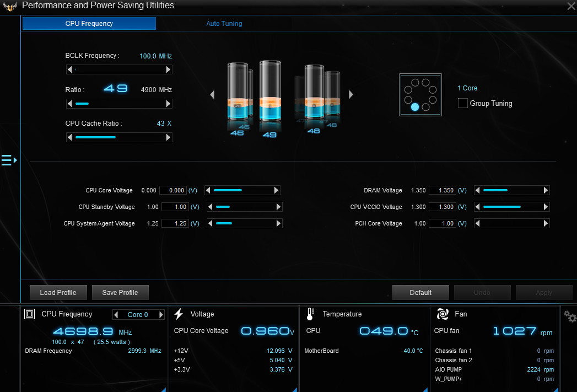The height and width of the screenshot is (392, 577).
Task: Select the front core cylinder labeled 46
Action: [x=238, y=92]
